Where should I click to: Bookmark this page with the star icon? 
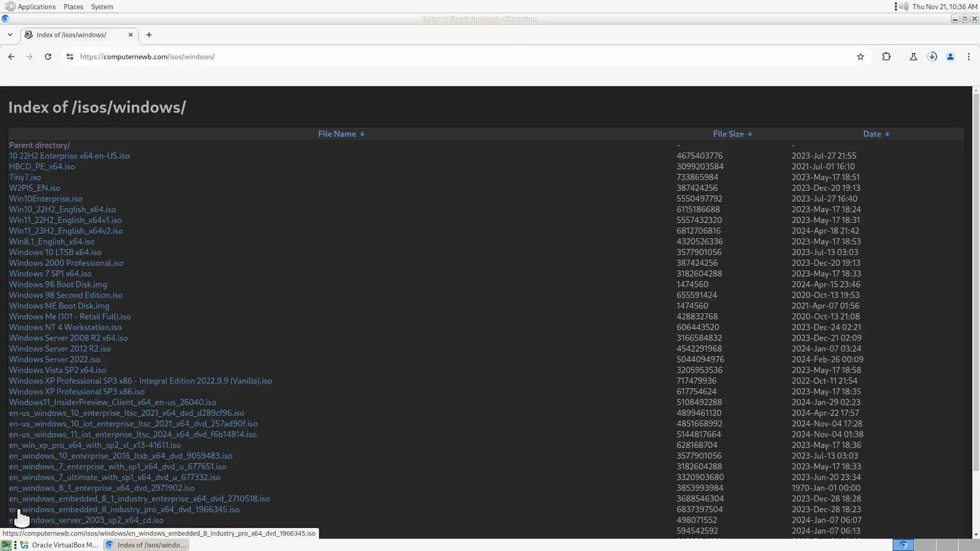[x=861, y=57]
